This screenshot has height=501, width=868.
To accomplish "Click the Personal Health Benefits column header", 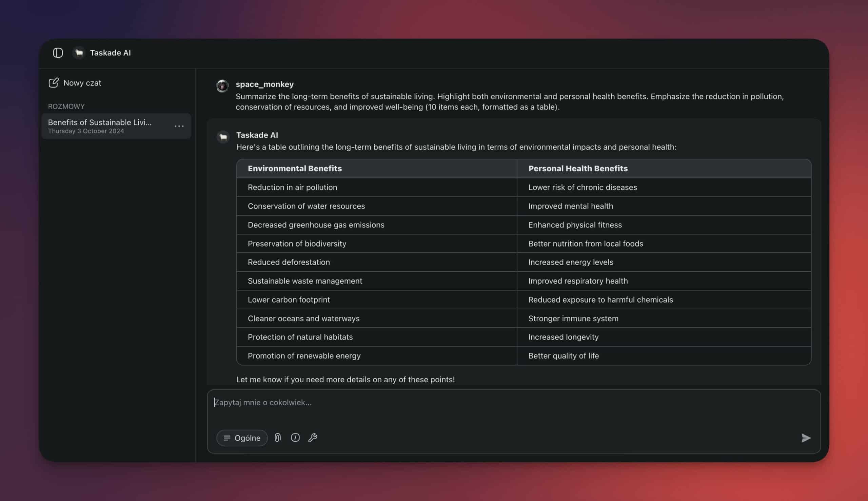I will tap(578, 168).
